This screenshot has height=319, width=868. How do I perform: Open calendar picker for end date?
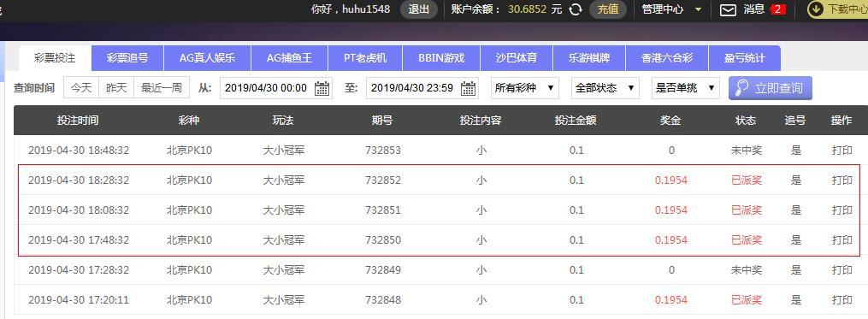(469, 88)
